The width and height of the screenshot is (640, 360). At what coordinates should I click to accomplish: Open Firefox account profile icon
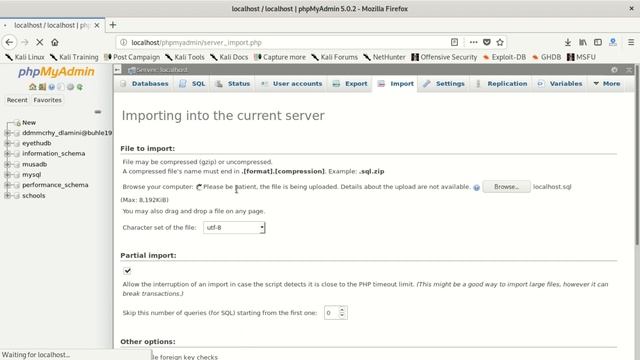click(x=613, y=42)
